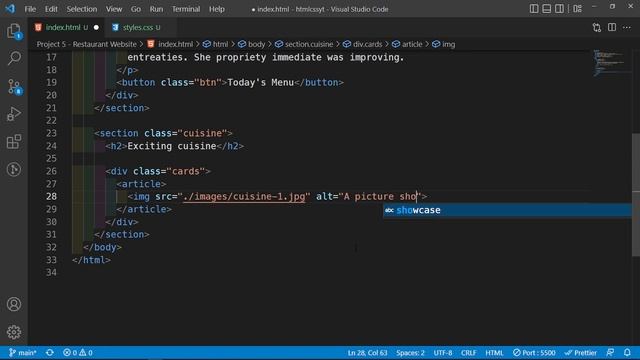Image resolution: width=640 pixels, height=360 pixels.
Task: Open Customize Layout icon
Action: pyautogui.click(x=577, y=9)
